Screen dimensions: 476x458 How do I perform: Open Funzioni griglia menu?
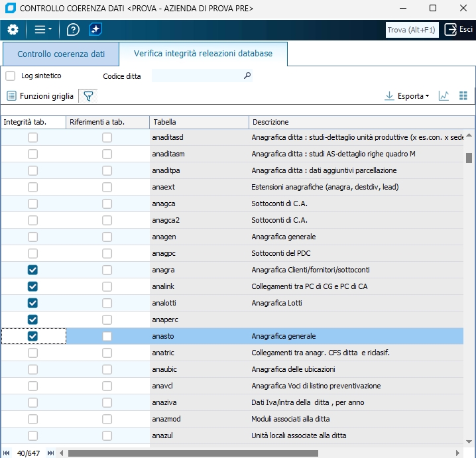click(x=40, y=96)
